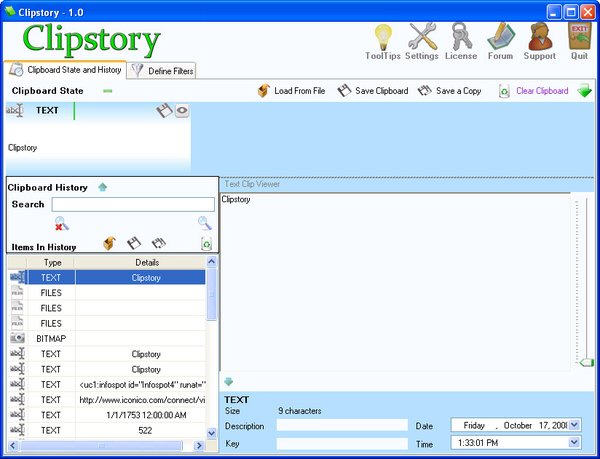Click save history copy multi-floppy icon

(x=158, y=243)
